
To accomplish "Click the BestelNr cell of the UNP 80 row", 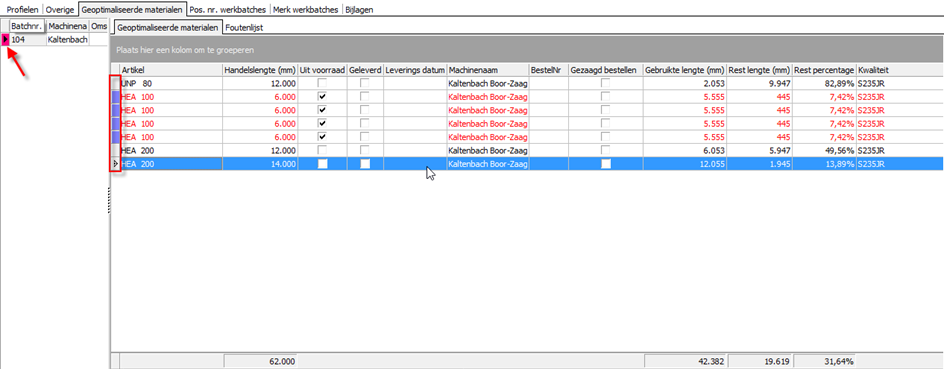I will pos(547,83).
